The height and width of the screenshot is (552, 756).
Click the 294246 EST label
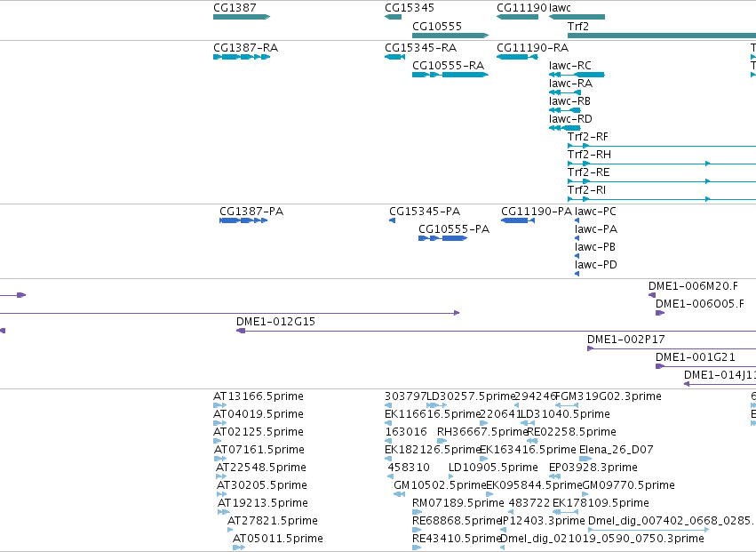536,396
